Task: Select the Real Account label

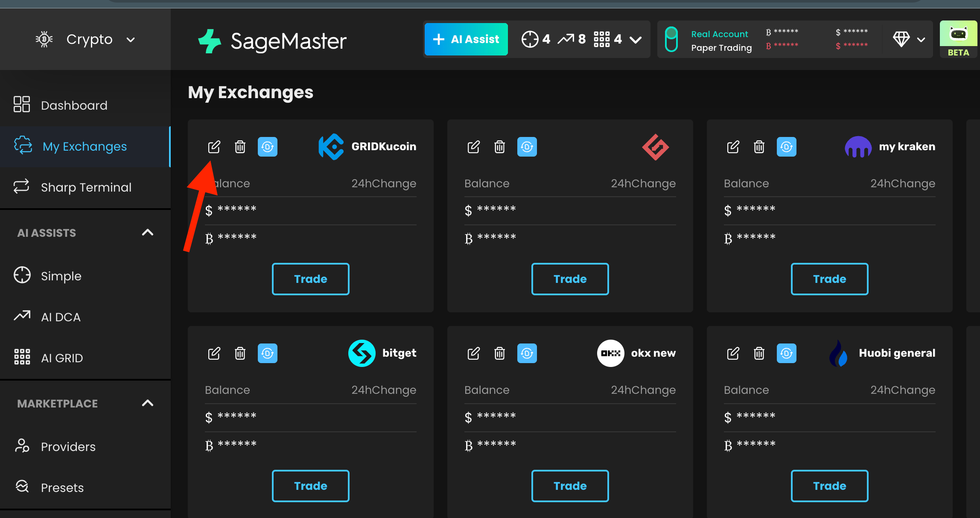Action: coord(720,34)
